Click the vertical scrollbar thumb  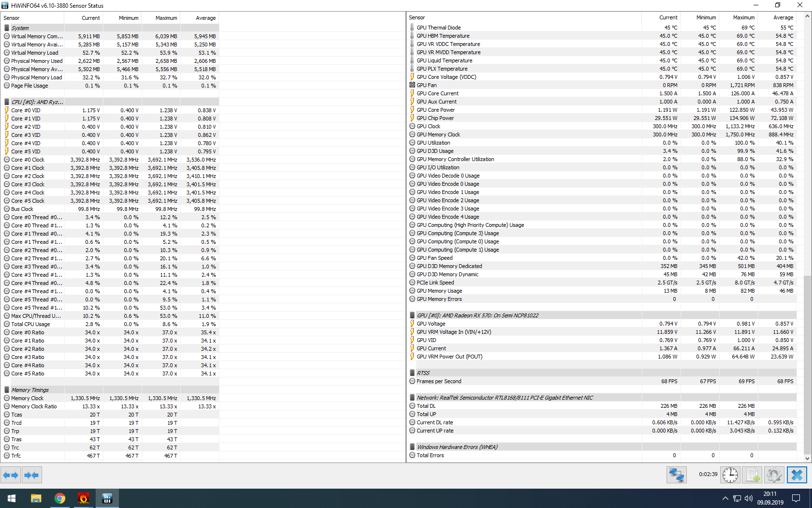807,365
